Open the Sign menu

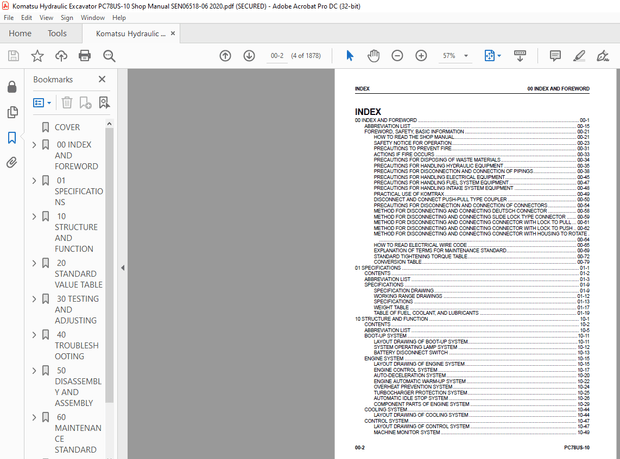tap(67, 18)
